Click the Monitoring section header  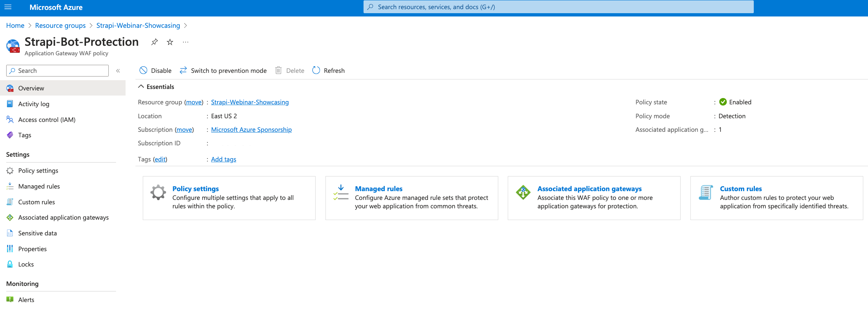coord(22,284)
